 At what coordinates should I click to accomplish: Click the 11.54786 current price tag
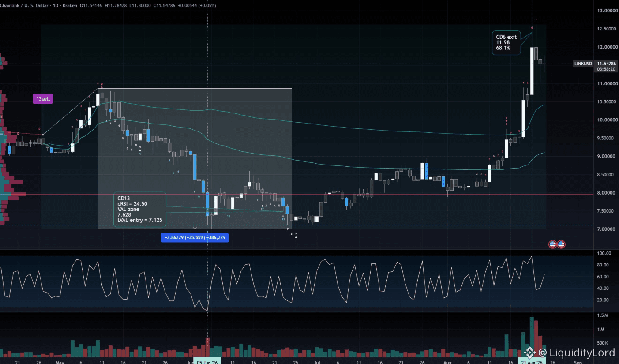606,64
